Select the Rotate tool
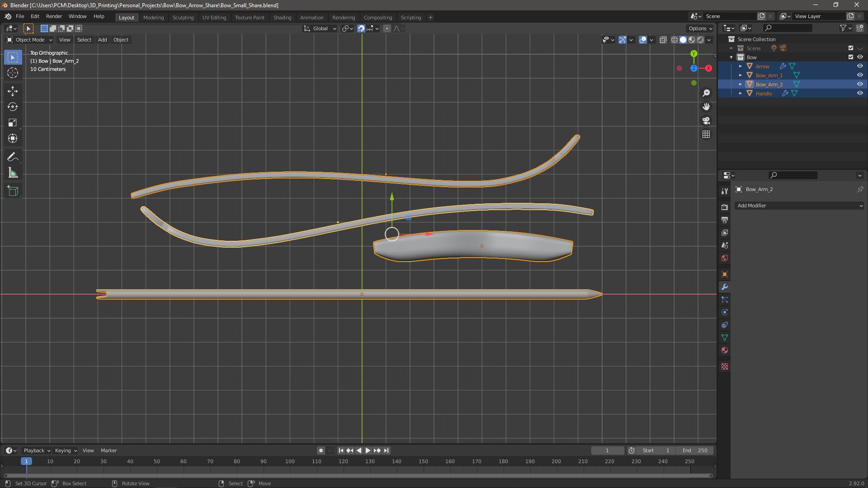 pyautogui.click(x=13, y=107)
